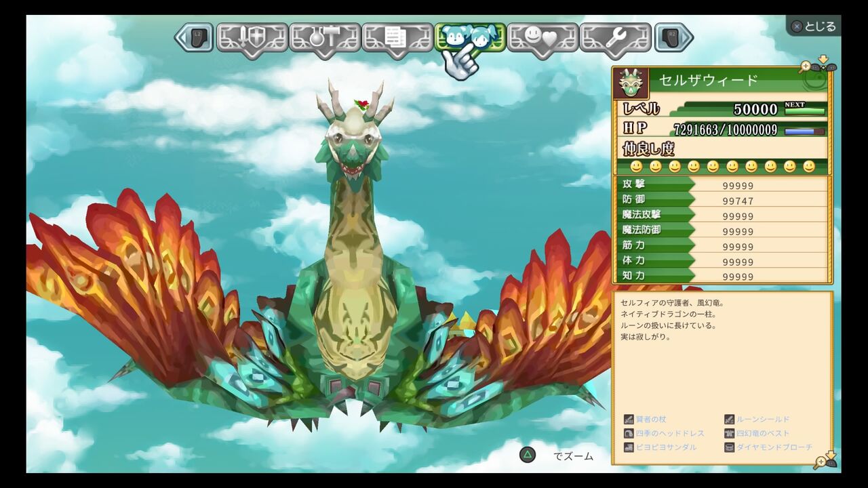Select the 賢者の杖 weapon icon

[629, 420]
